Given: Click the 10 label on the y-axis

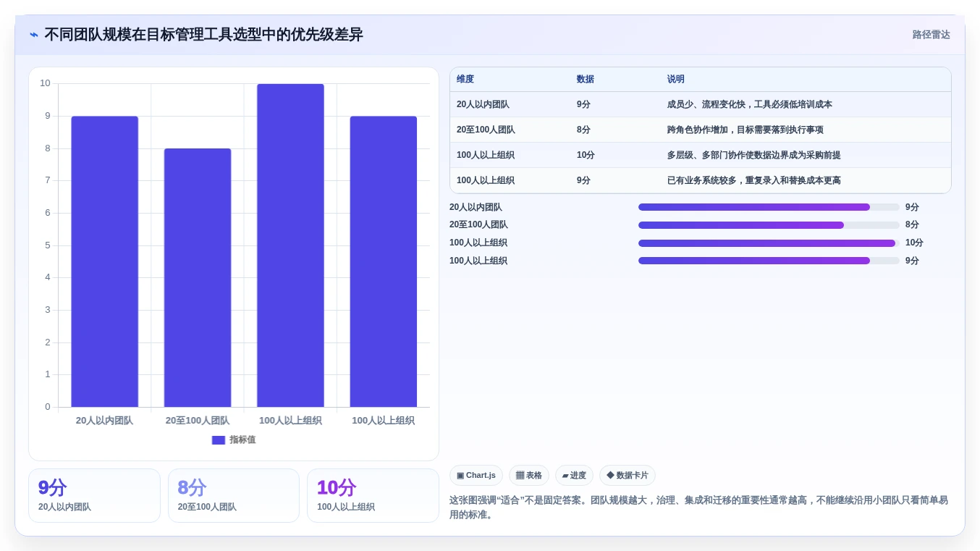Looking at the screenshot, I should click(45, 83).
